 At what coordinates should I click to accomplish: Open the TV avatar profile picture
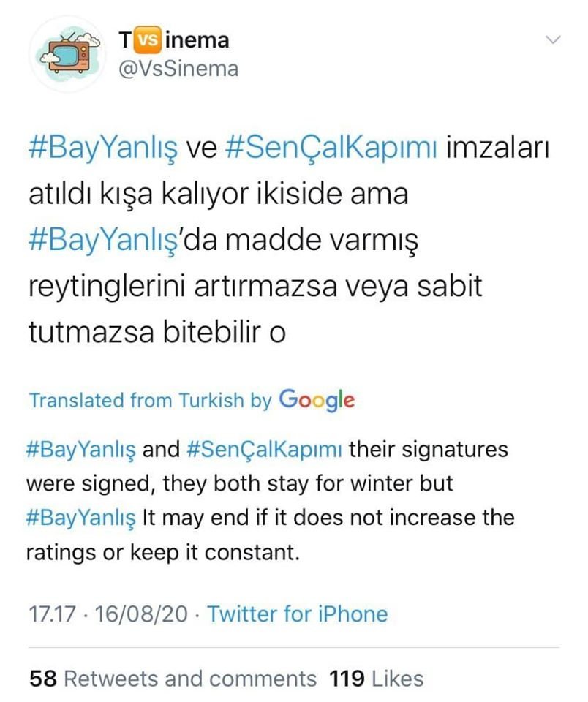[67, 55]
